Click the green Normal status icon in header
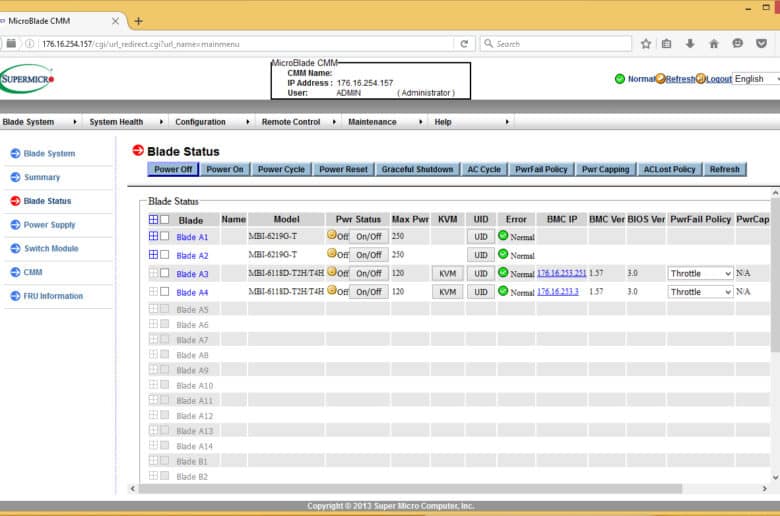 pos(619,79)
